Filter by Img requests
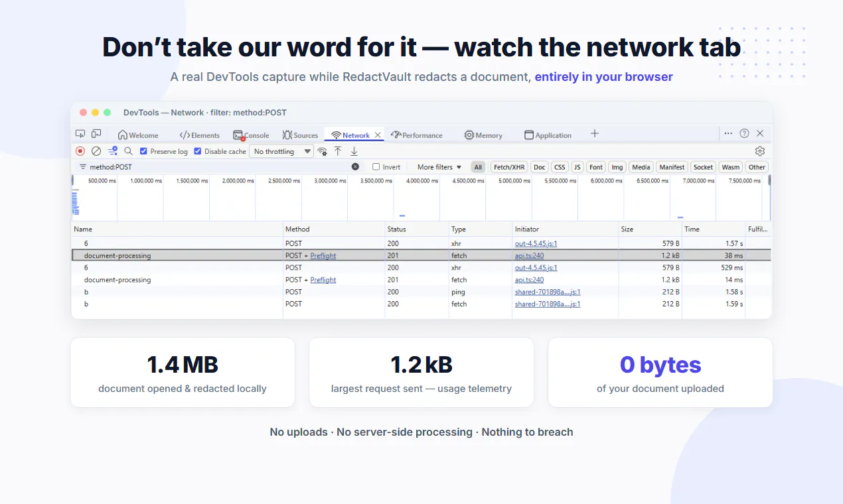This screenshot has width=843, height=504. [x=617, y=167]
